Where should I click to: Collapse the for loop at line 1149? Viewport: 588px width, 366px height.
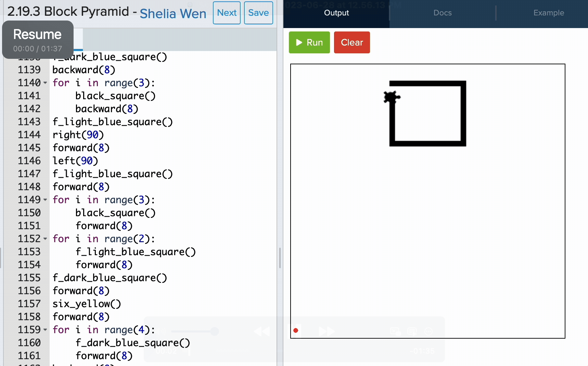point(45,200)
